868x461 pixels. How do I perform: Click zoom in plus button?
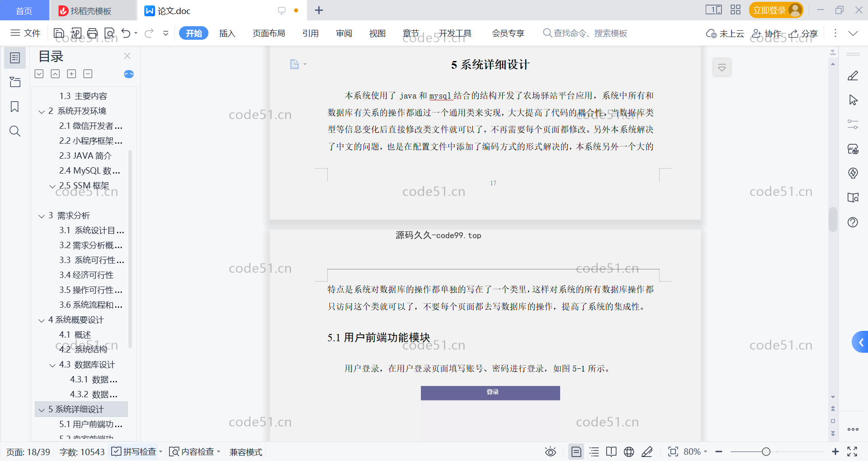pos(835,452)
